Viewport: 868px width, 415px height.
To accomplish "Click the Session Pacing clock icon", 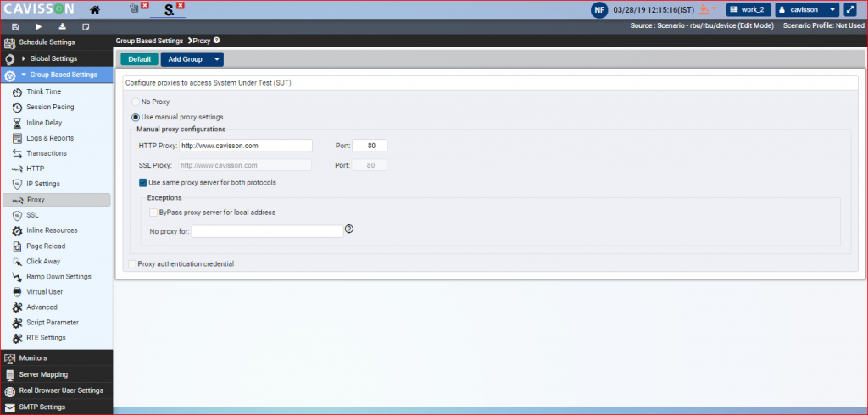I will click(x=17, y=108).
